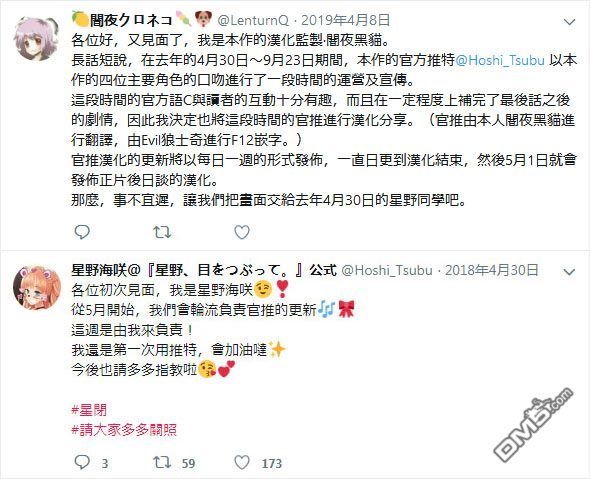The width and height of the screenshot is (590, 479).
Task: Open 星野海咲 profile avatar picture
Action: tap(36, 287)
